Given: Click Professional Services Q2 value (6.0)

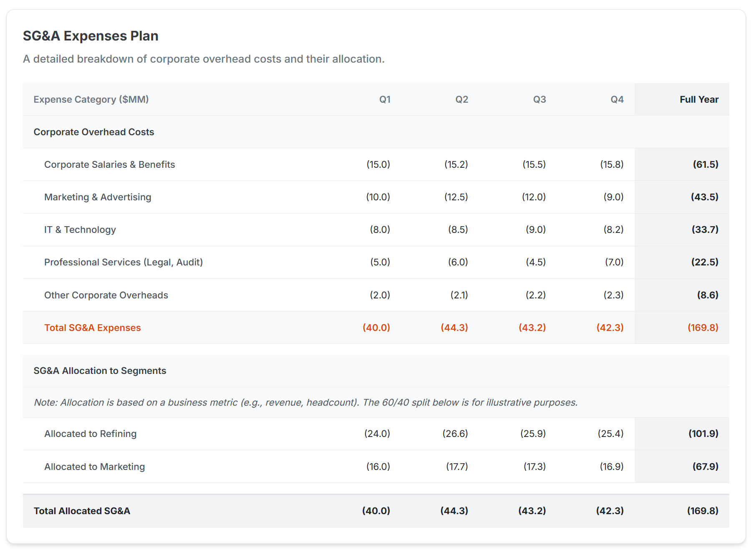Looking at the screenshot, I should [x=458, y=262].
